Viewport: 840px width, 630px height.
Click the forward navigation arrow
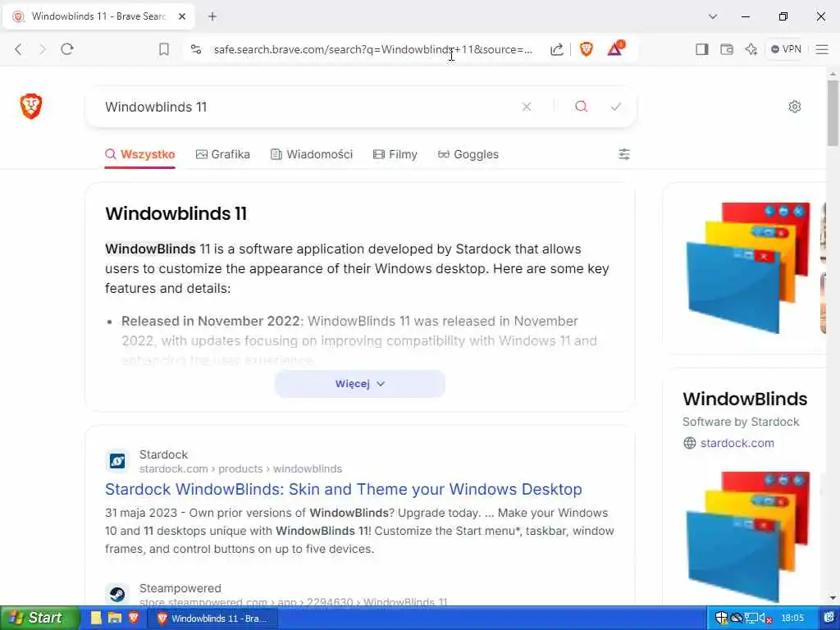point(43,49)
